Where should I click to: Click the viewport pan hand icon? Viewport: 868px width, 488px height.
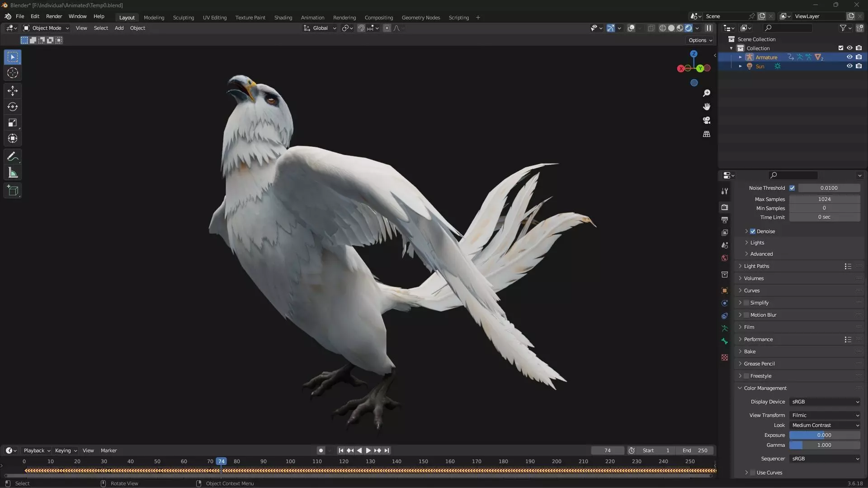pos(707,107)
